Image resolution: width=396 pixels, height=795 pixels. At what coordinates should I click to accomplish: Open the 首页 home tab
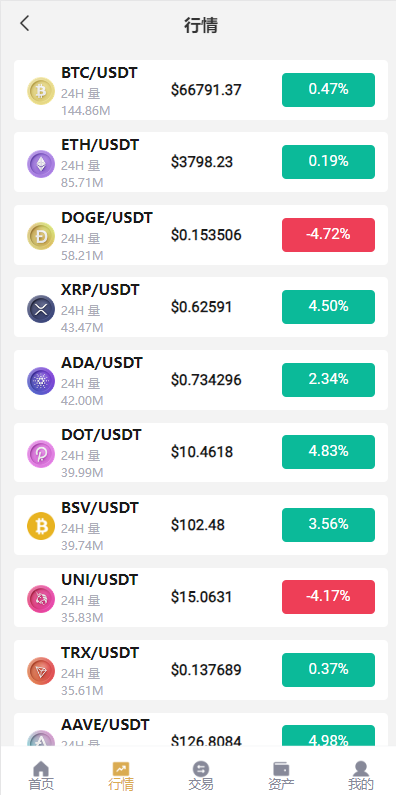click(41, 776)
